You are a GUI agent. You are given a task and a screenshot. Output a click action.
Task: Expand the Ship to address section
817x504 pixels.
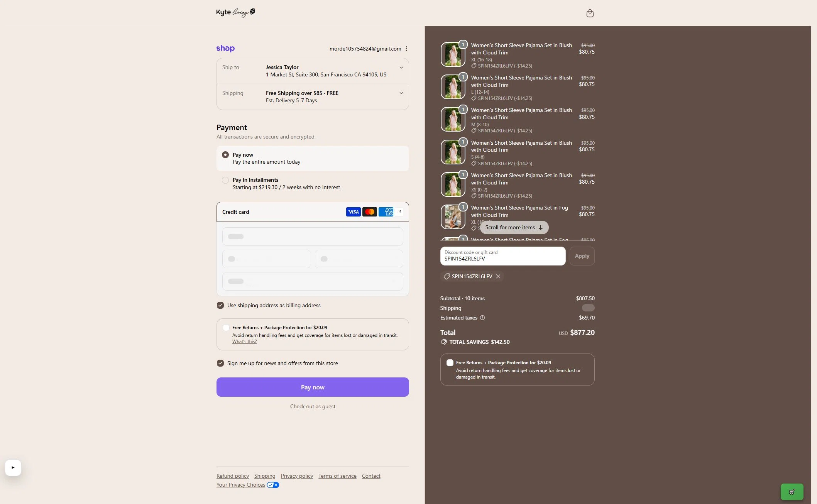point(313,71)
